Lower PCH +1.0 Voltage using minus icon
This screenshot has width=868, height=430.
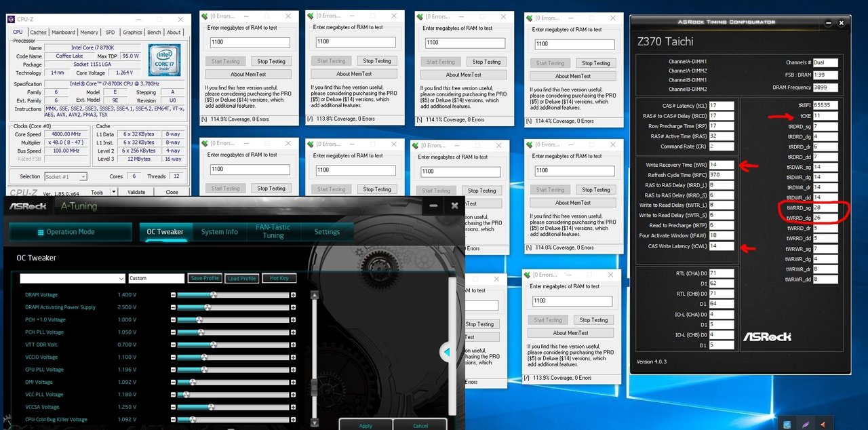coord(173,319)
